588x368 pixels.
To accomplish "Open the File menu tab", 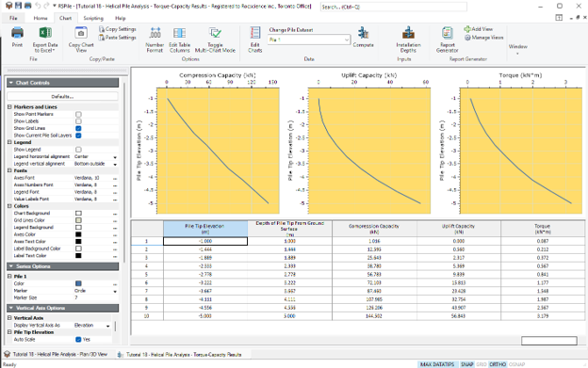I will [x=13, y=18].
